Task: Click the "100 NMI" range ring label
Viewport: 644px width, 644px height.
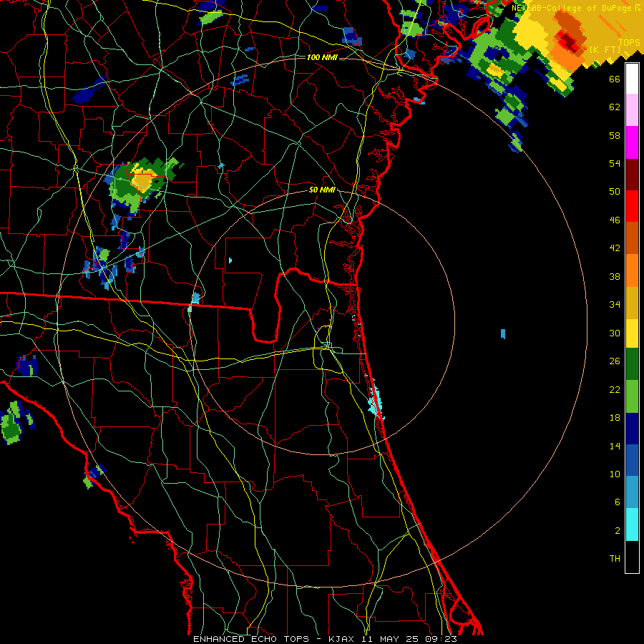Action: coord(322,57)
